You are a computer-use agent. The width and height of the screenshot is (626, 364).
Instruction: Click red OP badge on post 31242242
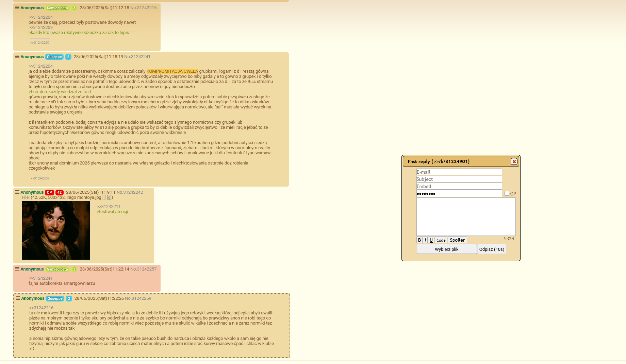click(49, 192)
